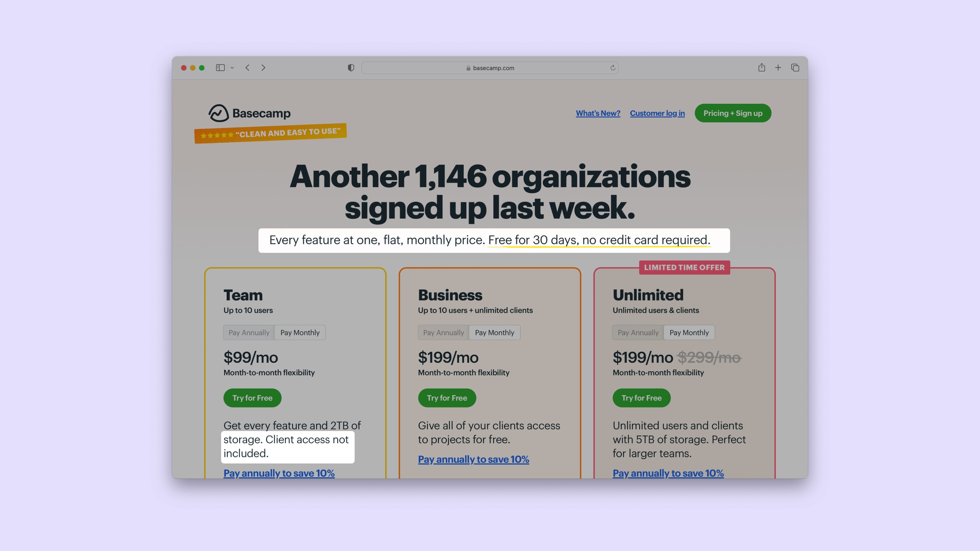Click the address bar input field

tap(490, 67)
